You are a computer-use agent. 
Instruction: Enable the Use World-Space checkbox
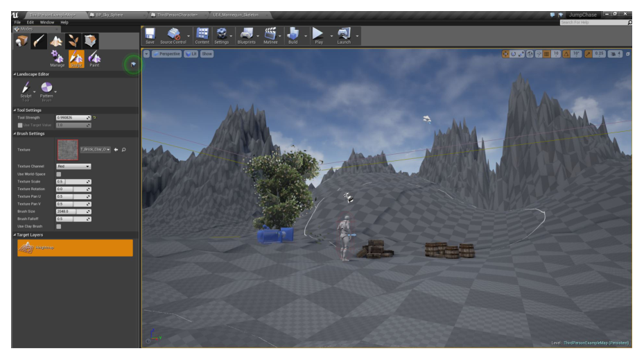(59, 174)
